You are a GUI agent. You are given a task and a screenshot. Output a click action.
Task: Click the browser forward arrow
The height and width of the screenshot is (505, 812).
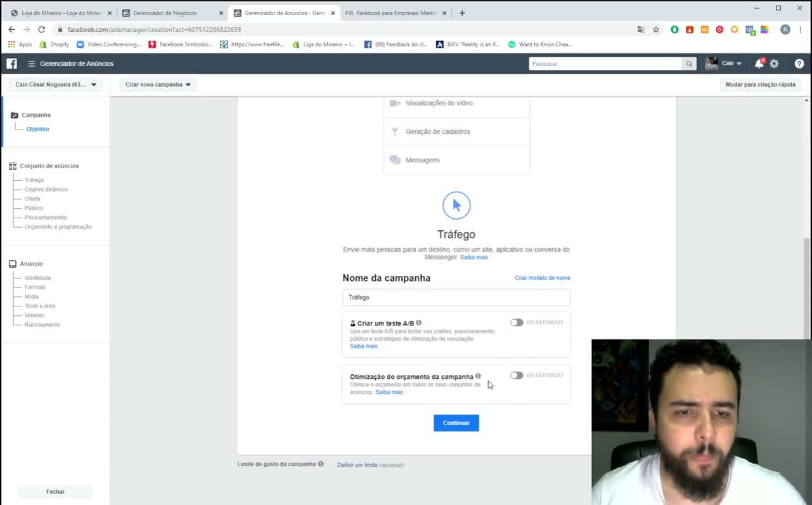(26, 29)
